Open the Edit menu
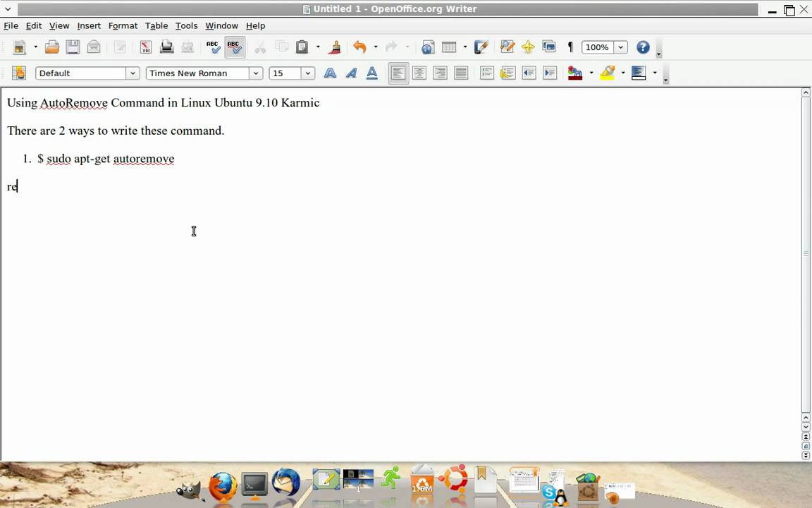This screenshot has height=508, width=812. click(x=34, y=25)
